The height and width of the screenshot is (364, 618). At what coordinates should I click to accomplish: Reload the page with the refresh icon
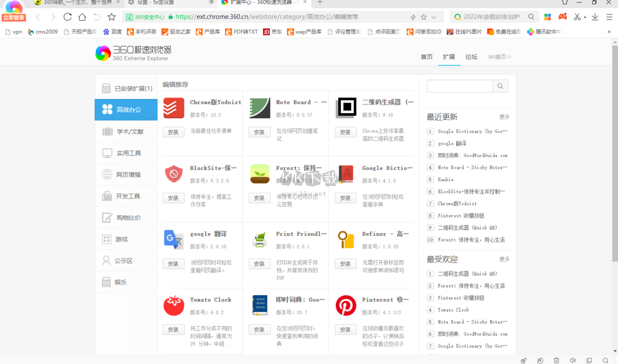pos(67,17)
